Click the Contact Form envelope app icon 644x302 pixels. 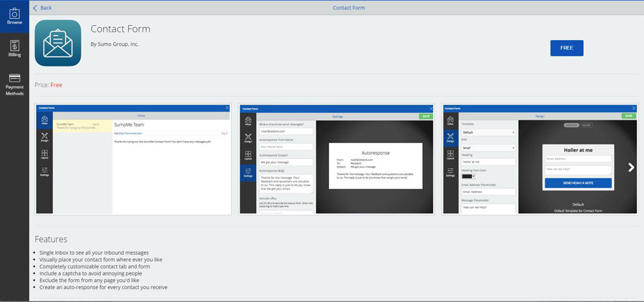click(x=58, y=43)
